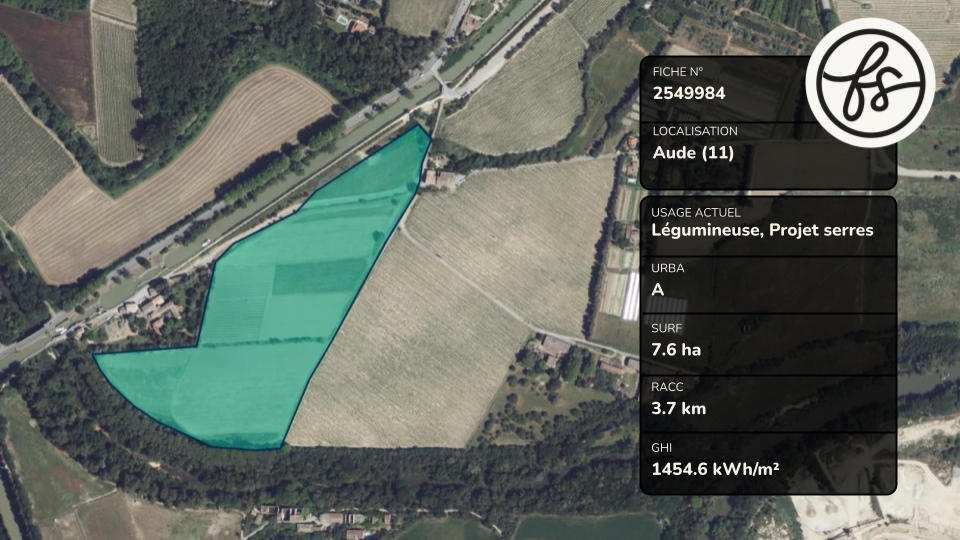Select the 1454.6 kWh/m² GHI value

[x=715, y=469]
